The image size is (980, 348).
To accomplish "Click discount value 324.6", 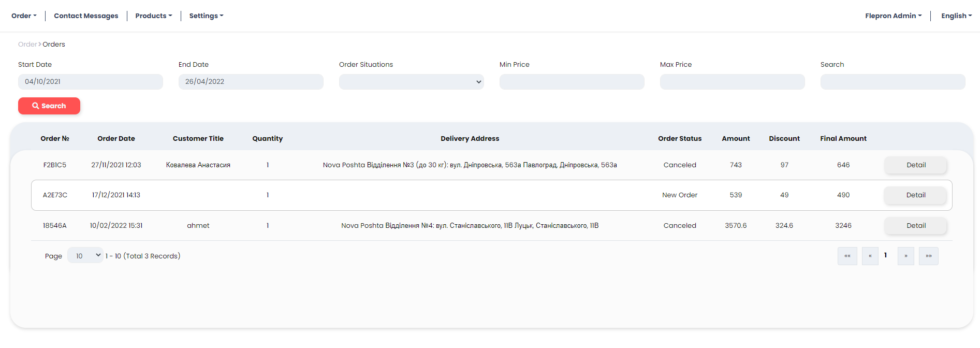I will pos(784,225).
